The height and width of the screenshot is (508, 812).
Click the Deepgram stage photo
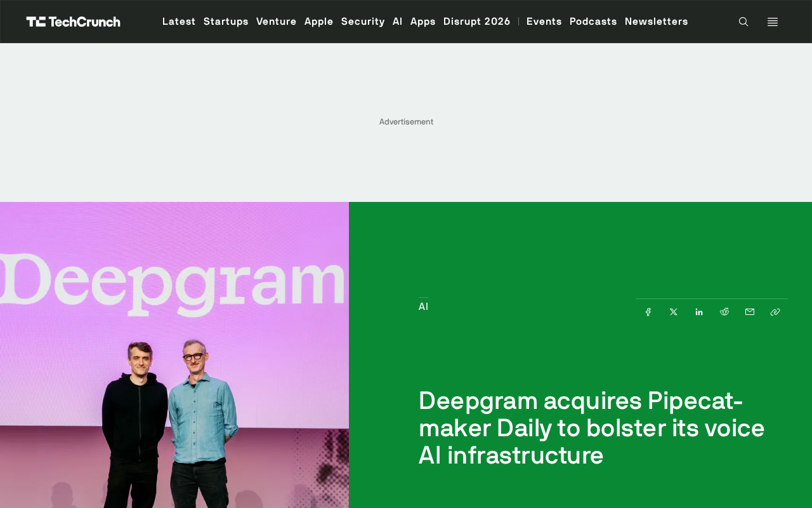click(x=174, y=355)
